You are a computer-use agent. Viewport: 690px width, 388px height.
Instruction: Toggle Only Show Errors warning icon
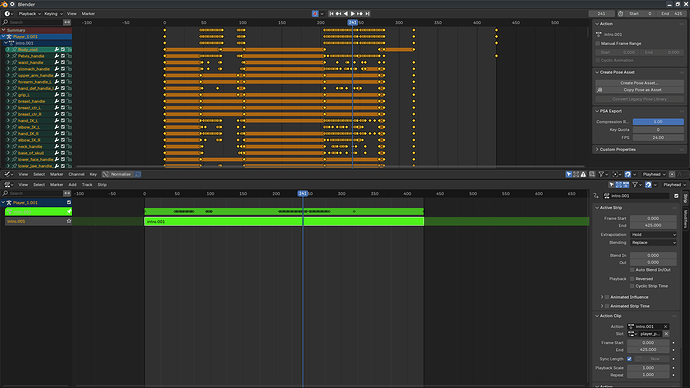click(584, 174)
